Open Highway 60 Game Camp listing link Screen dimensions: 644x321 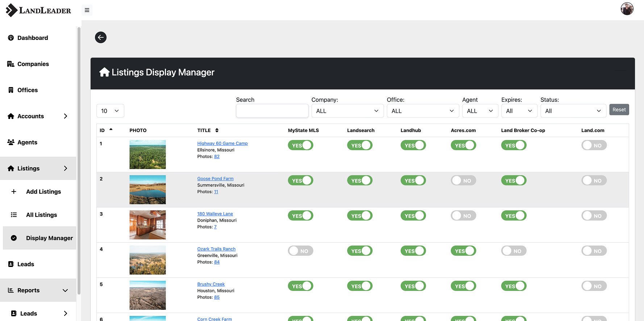click(223, 143)
